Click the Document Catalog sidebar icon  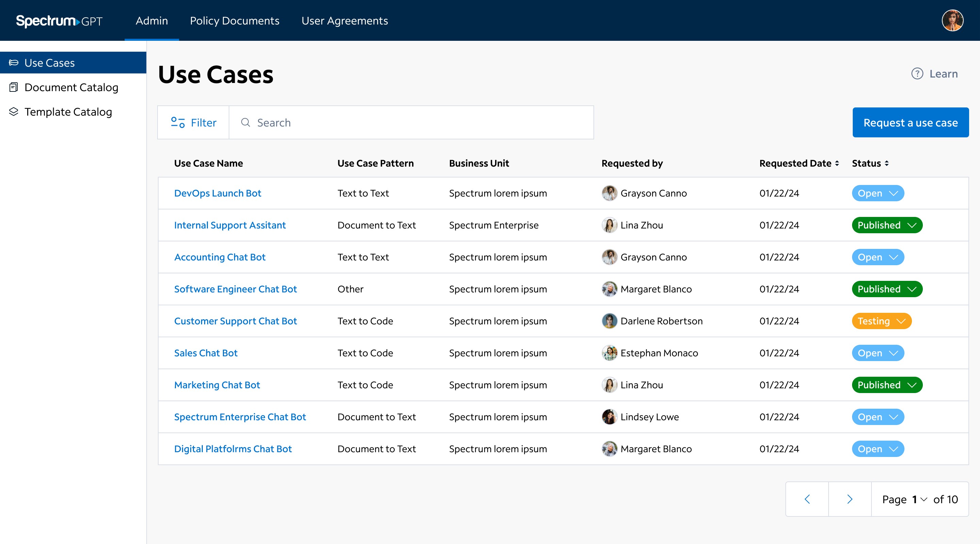[14, 87]
